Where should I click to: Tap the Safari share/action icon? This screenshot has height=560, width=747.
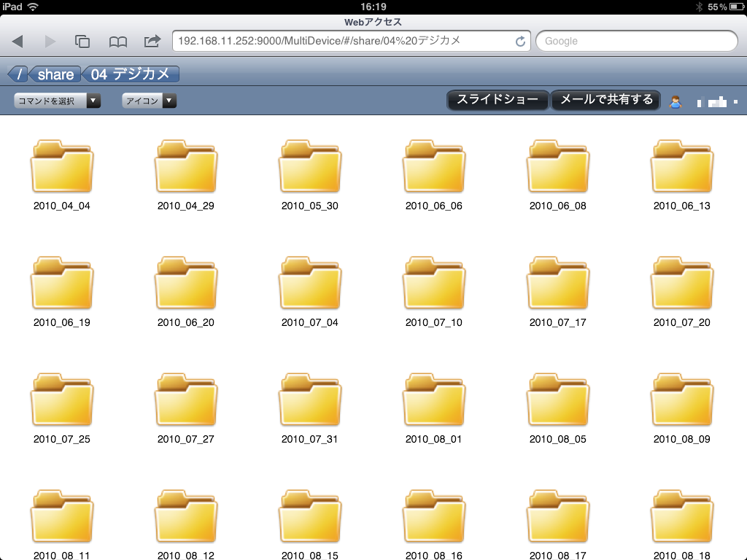point(152,41)
